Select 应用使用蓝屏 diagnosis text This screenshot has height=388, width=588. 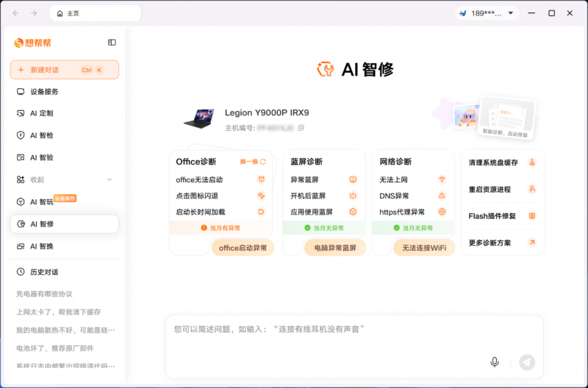pyautogui.click(x=311, y=212)
